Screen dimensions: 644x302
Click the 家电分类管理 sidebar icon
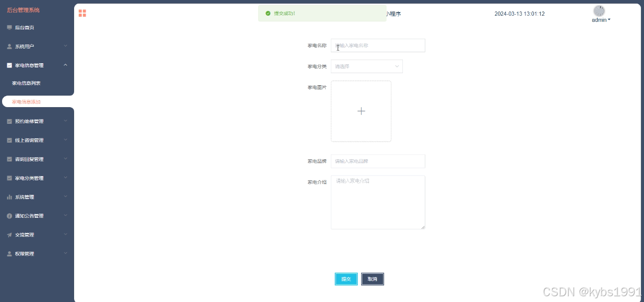coord(9,178)
